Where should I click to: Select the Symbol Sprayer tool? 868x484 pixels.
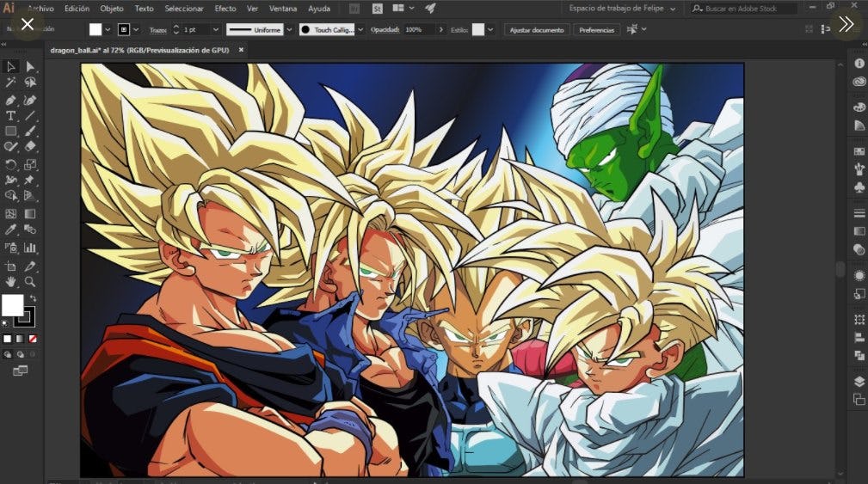[10, 248]
